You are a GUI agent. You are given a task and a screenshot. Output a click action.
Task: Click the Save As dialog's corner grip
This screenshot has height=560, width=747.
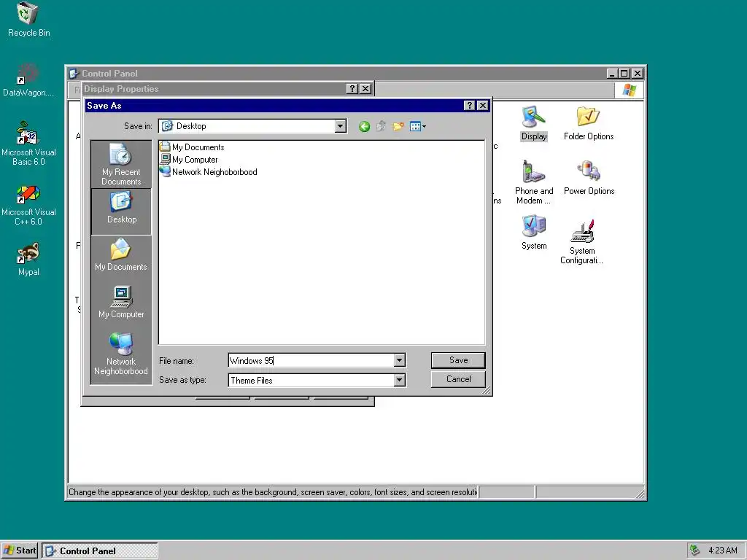(487, 391)
